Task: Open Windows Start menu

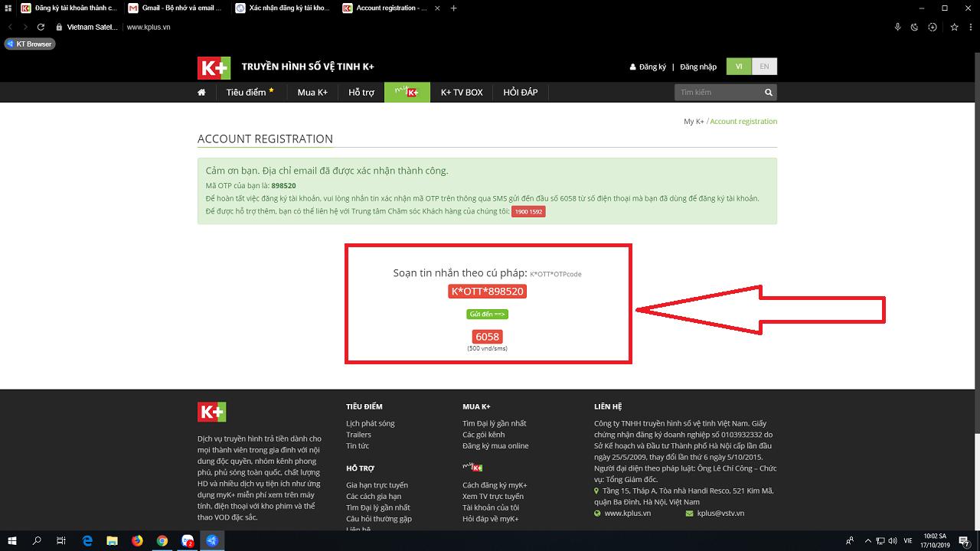Action: point(12,541)
